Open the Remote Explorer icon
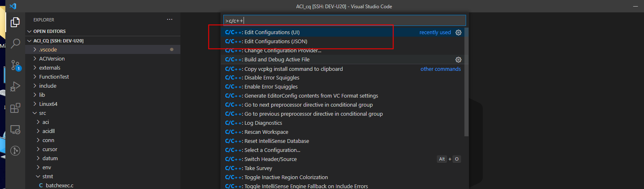Screen dimensions: 644x189 point(15,129)
